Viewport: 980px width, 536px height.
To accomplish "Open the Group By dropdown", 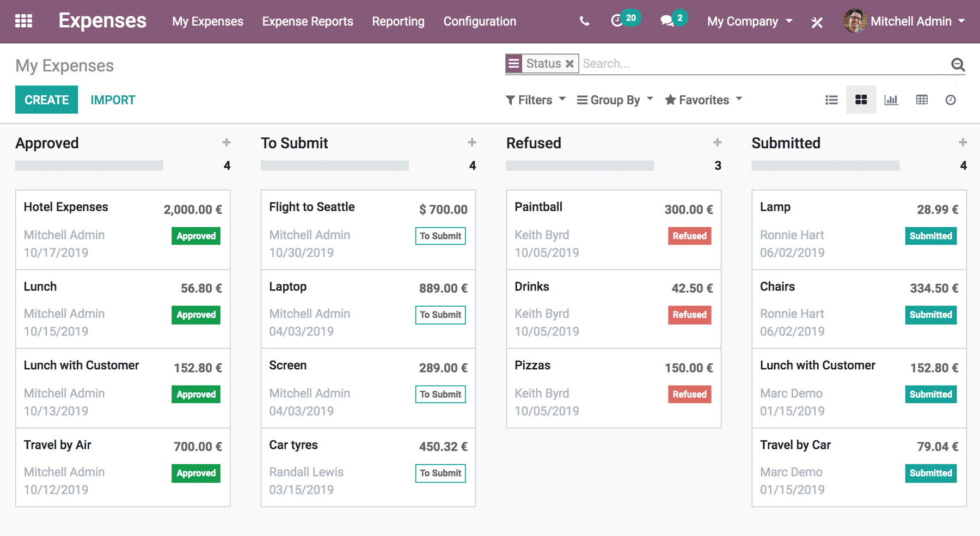I will tap(615, 100).
